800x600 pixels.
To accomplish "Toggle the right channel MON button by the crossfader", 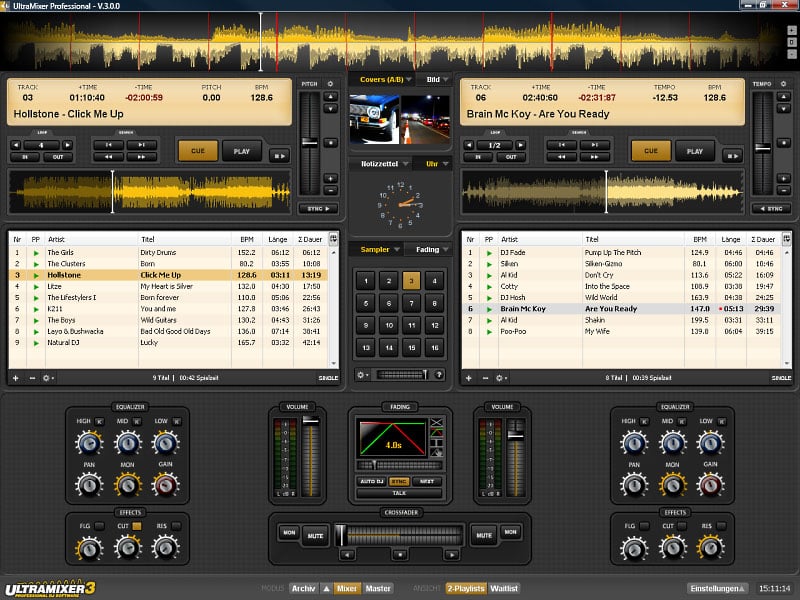I will click(x=510, y=532).
